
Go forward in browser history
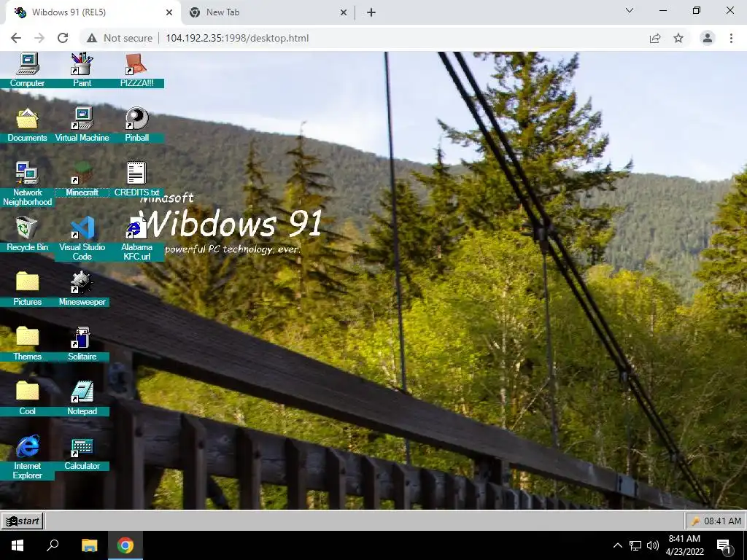coord(39,38)
